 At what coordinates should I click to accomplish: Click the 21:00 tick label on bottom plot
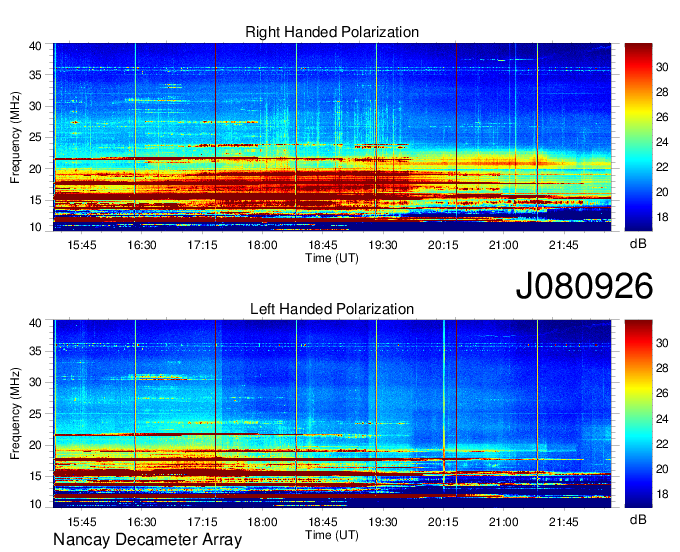[503, 522]
